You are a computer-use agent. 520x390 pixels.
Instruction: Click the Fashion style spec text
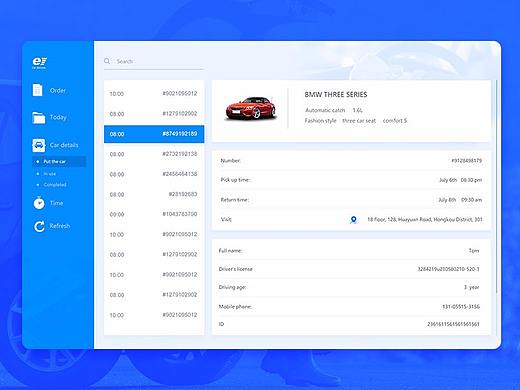[x=320, y=121]
